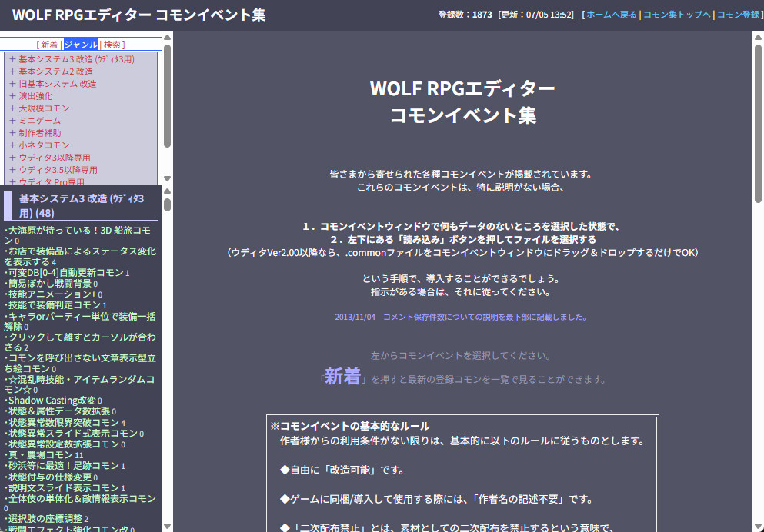Click common list scrollbar down arrow

coord(167,526)
